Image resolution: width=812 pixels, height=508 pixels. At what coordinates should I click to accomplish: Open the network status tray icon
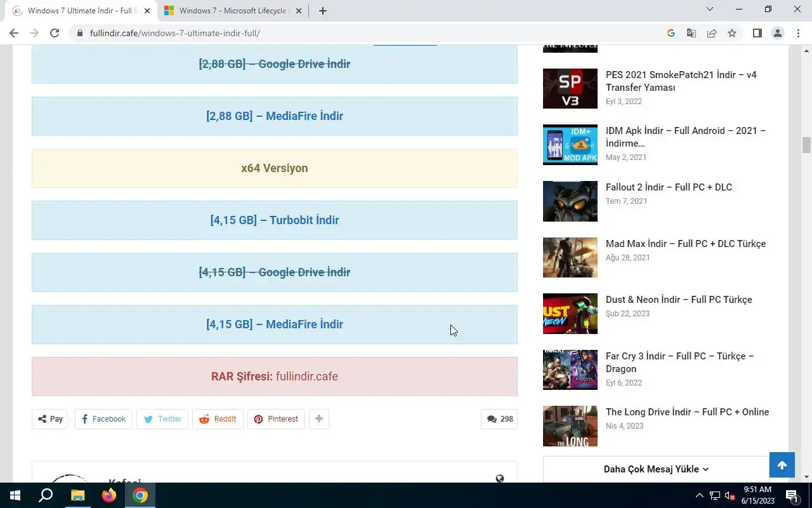715,495
